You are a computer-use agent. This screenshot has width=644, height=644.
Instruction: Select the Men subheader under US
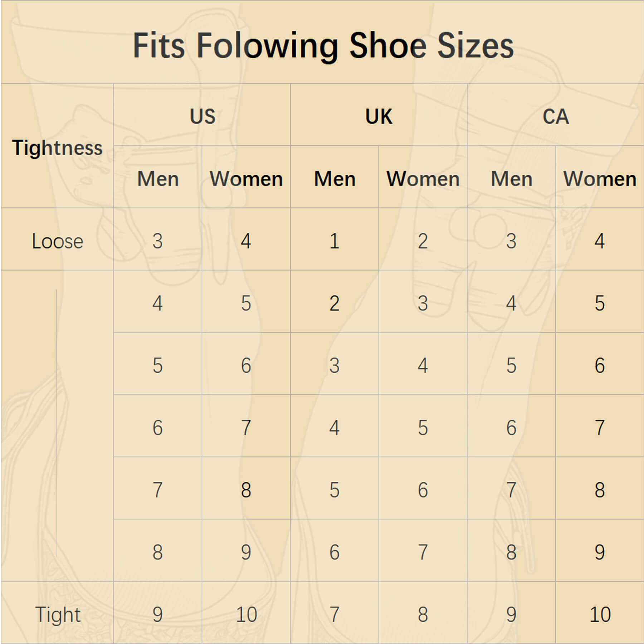coord(158,179)
